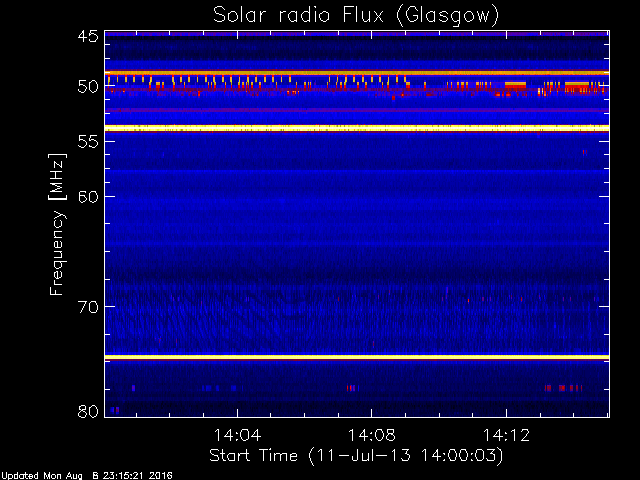The width and height of the screenshot is (640, 480).
Task: Click the 14:04 time tick label
Action: pos(237,435)
